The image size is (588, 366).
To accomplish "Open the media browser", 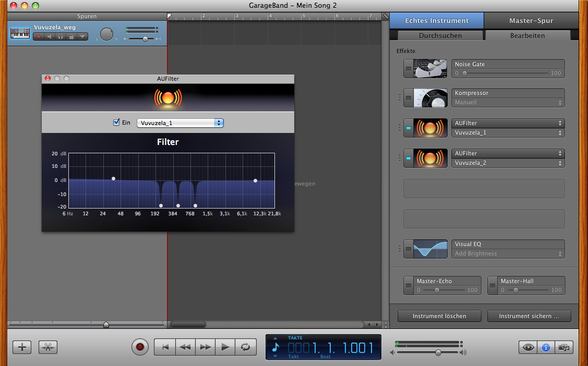I will pos(563,347).
